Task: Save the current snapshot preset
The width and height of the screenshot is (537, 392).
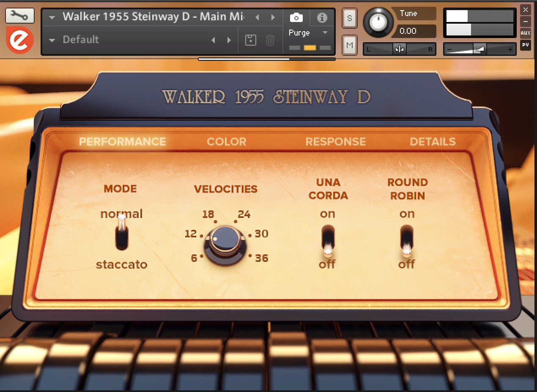Action: [x=251, y=40]
